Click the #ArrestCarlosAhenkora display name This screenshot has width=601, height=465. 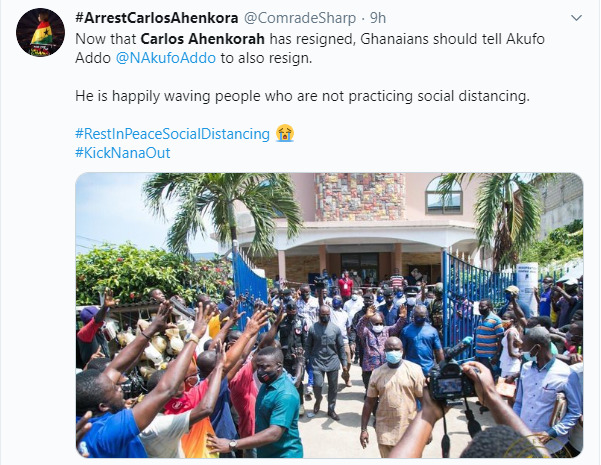[157, 18]
